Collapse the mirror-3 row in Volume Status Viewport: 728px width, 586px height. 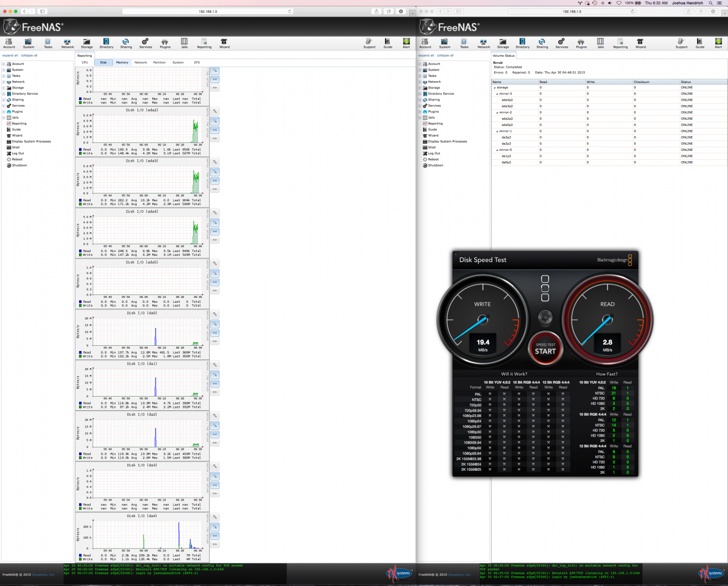click(x=497, y=94)
